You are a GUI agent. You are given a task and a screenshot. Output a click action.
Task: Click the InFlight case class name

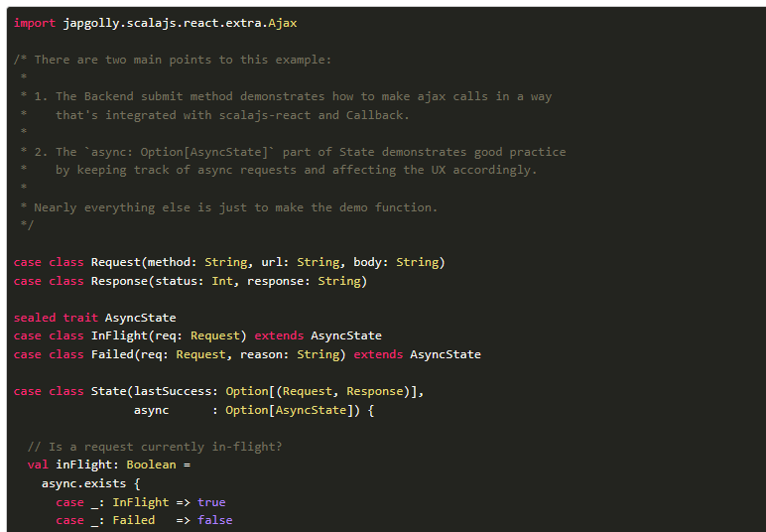(118, 335)
